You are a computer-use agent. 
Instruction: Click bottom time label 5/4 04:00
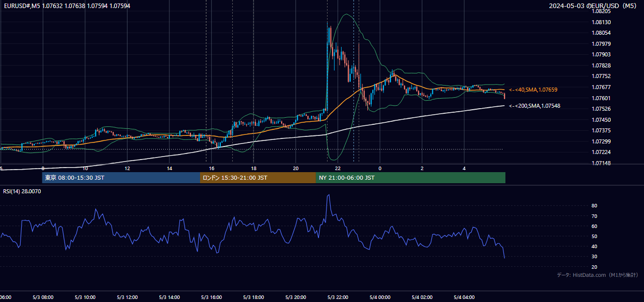point(464,297)
